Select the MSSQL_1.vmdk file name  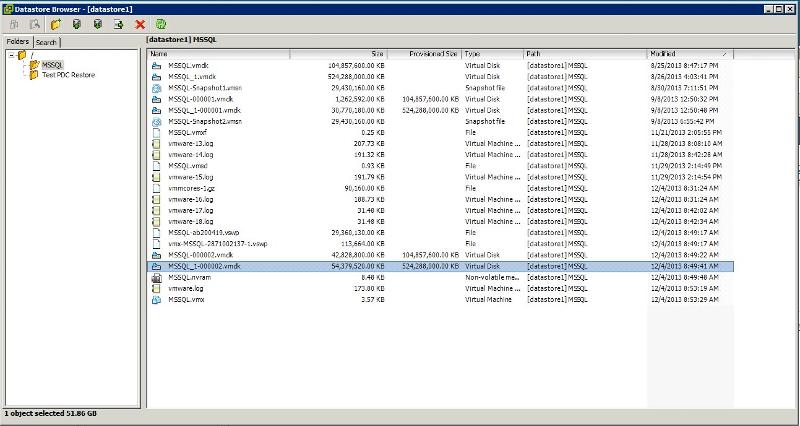click(x=192, y=77)
